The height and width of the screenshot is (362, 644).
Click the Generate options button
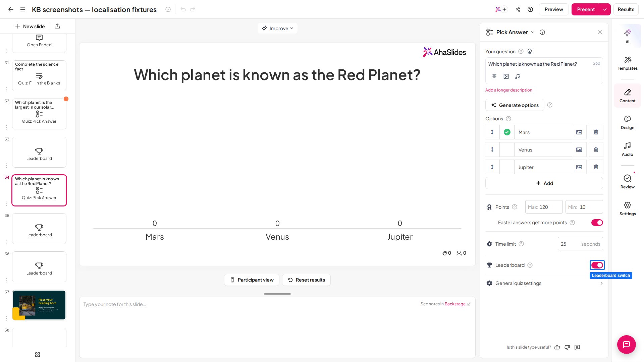(x=515, y=105)
